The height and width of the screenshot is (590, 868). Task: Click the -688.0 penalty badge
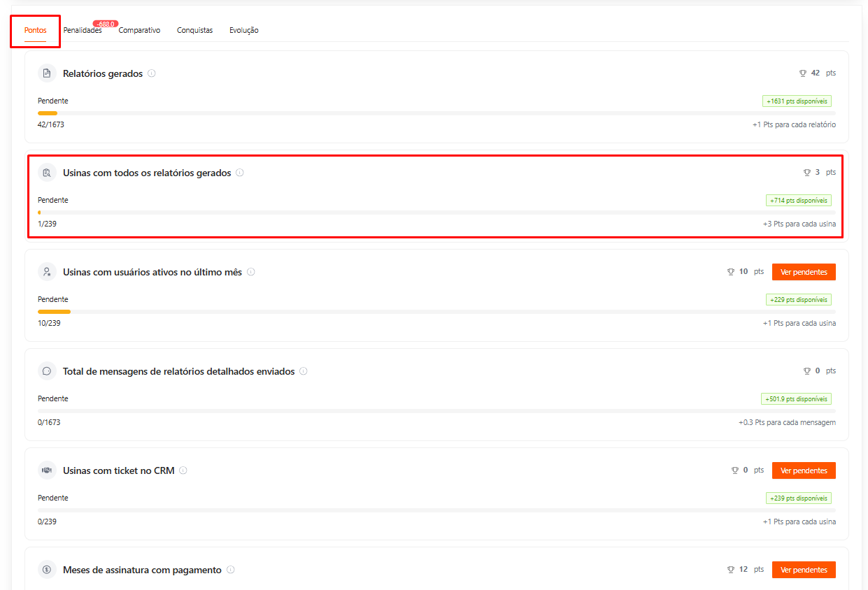click(106, 24)
